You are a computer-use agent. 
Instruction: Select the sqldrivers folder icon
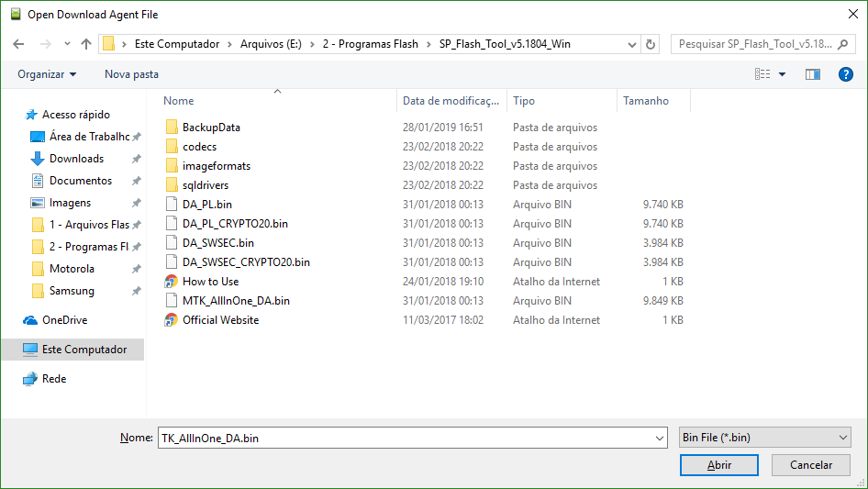[172, 185]
